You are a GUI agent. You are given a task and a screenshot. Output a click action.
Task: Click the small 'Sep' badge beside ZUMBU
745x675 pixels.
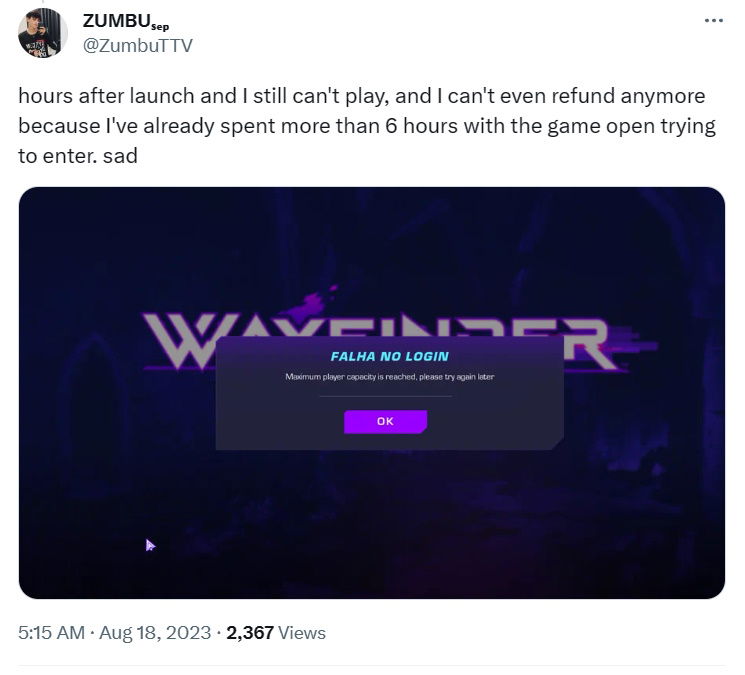point(160,27)
